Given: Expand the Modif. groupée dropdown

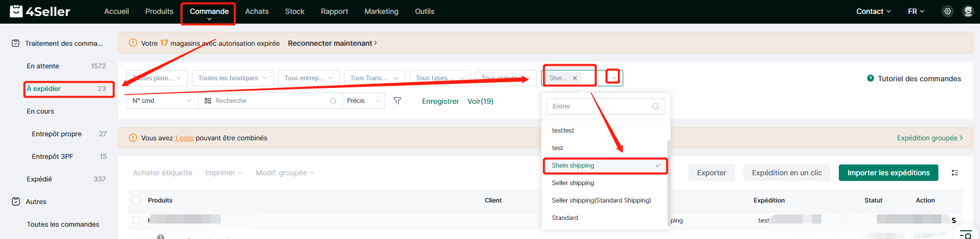Looking at the screenshot, I should tap(285, 173).
